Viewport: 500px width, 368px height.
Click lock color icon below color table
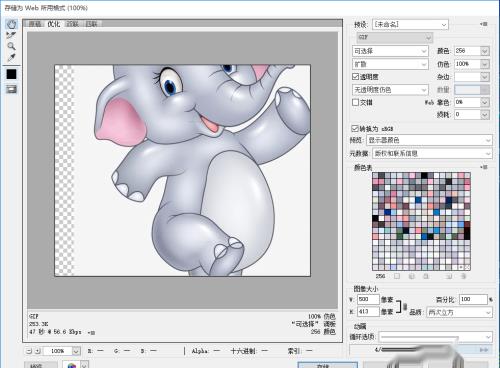(x=426, y=276)
